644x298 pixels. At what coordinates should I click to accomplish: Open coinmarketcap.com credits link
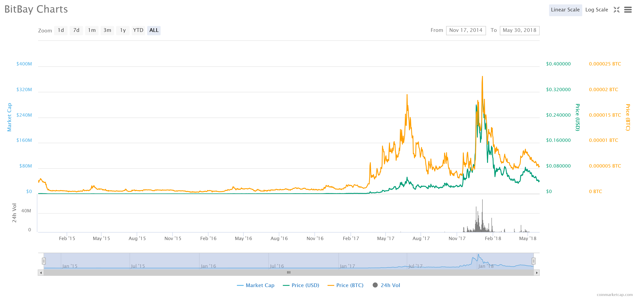(614, 294)
